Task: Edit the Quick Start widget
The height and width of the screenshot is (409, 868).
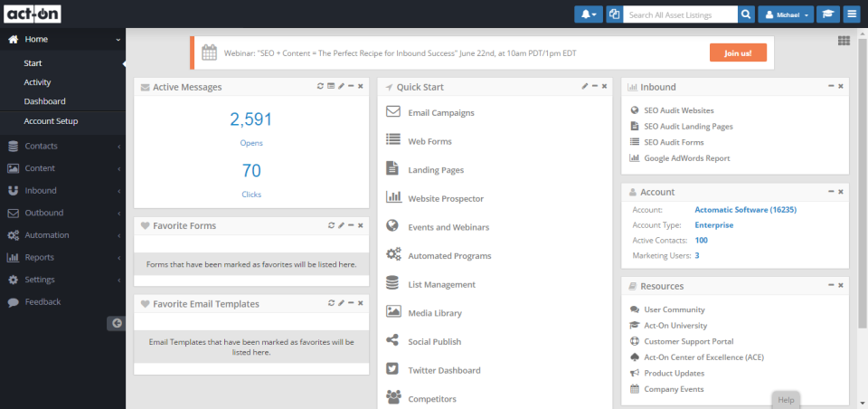Action: [584, 86]
